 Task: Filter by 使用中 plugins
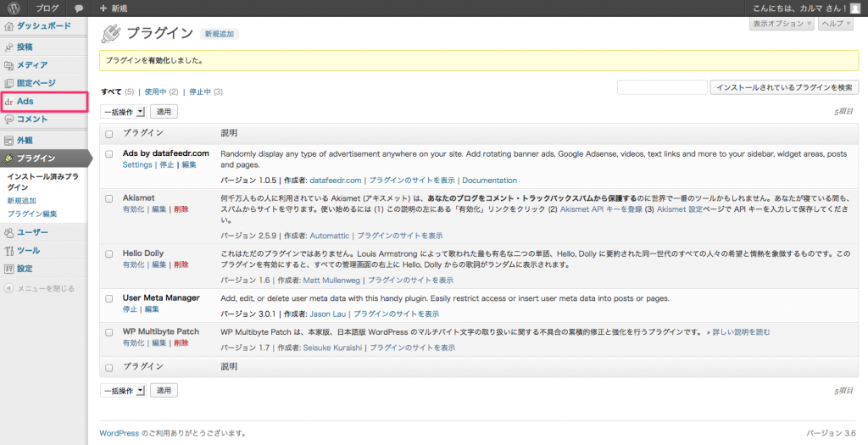156,92
